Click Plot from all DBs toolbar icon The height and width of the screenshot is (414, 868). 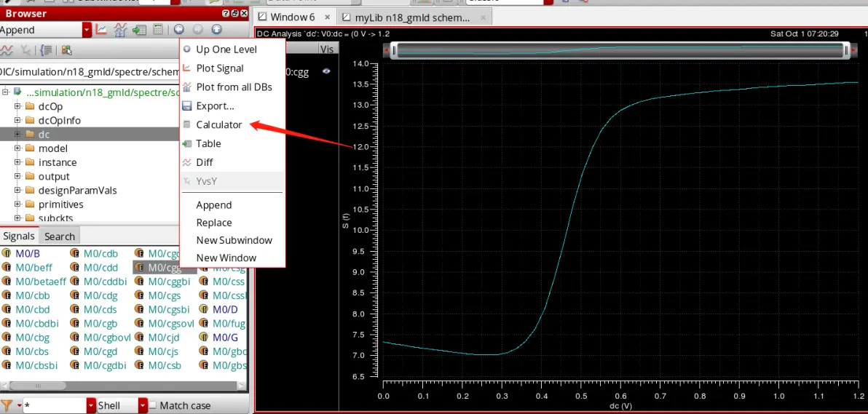tap(120, 30)
